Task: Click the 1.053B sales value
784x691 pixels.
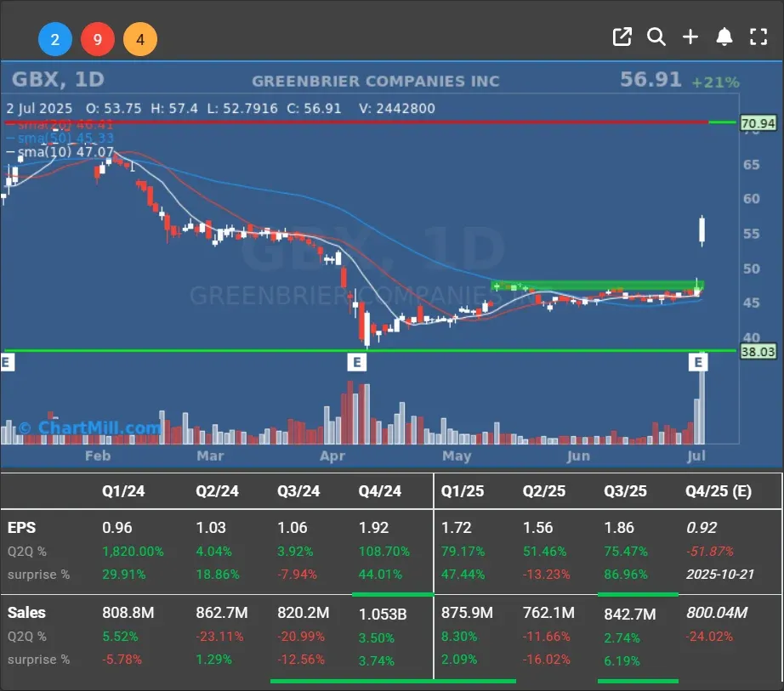Action: tap(383, 614)
